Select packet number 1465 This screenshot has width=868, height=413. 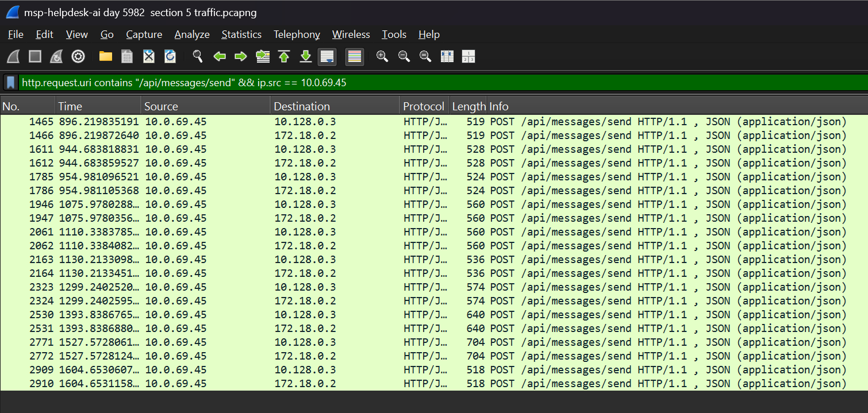coord(230,121)
